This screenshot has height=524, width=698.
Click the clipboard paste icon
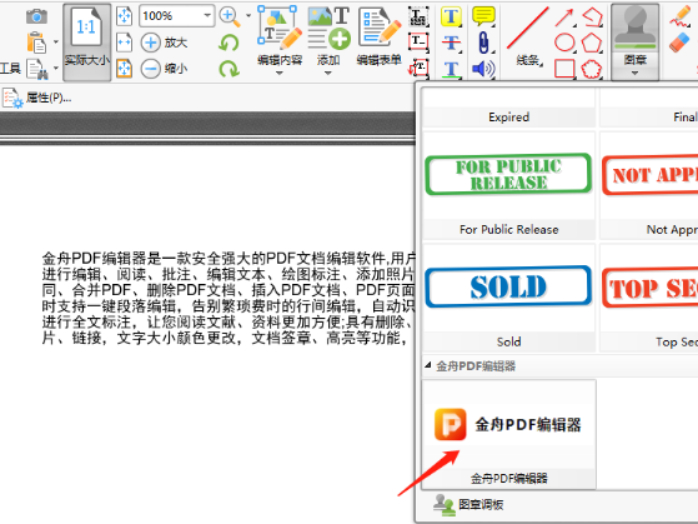click(x=37, y=43)
